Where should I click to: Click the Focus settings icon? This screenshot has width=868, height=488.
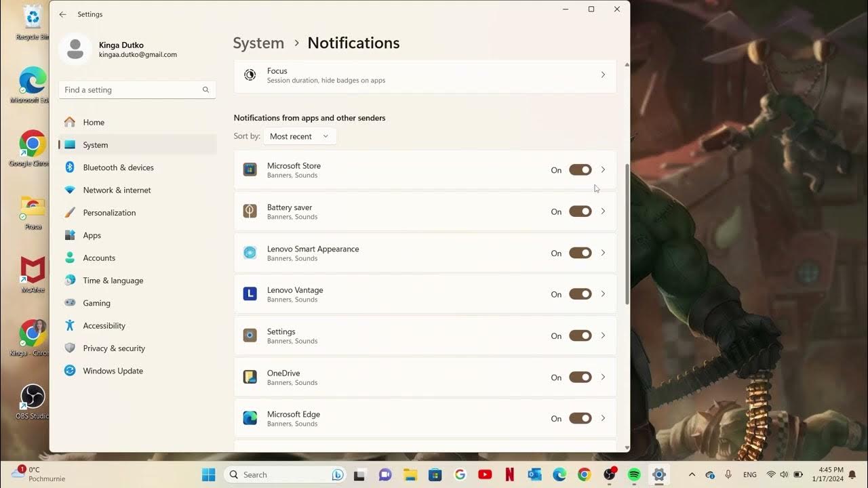pos(250,75)
